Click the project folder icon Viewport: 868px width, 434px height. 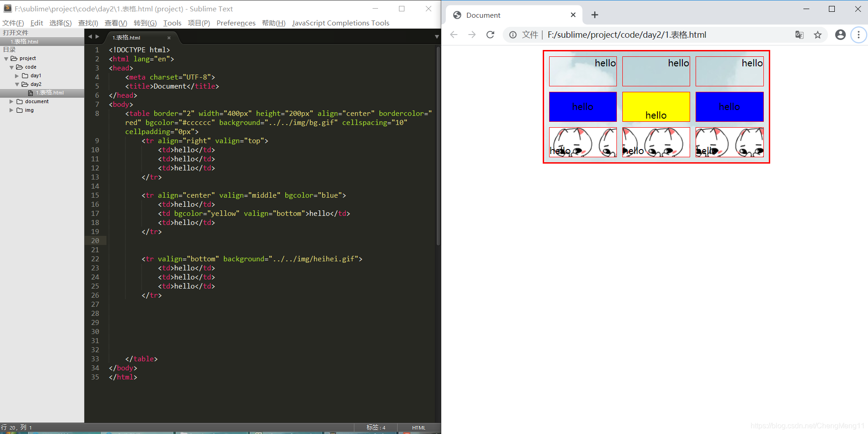click(x=14, y=59)
